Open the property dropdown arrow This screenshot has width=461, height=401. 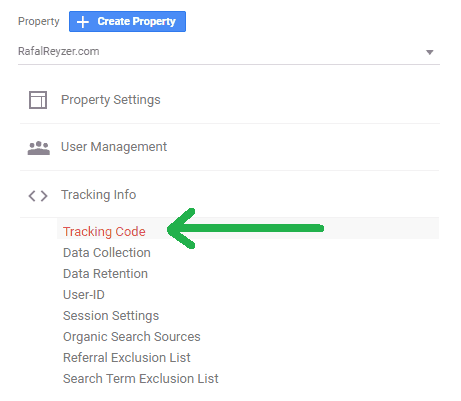[430, 52]
